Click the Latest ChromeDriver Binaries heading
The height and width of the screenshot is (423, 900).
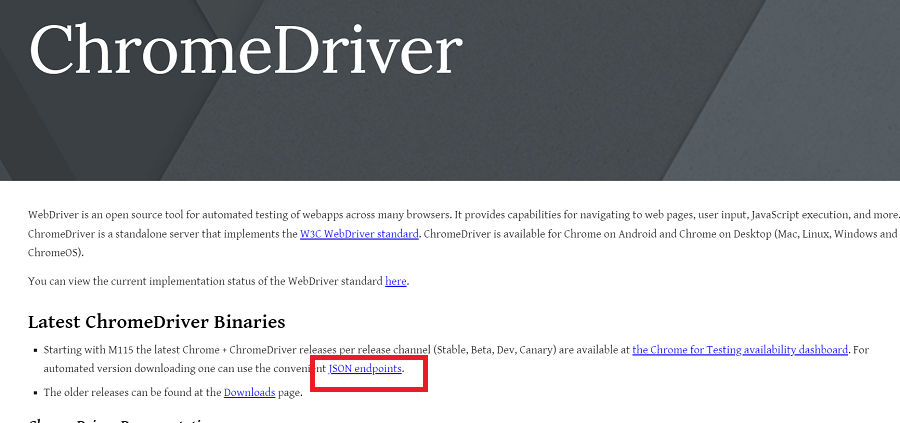coord(157,322)
